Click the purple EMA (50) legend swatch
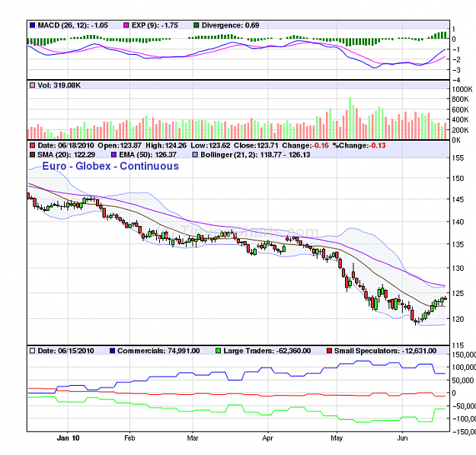 (113, 154)
